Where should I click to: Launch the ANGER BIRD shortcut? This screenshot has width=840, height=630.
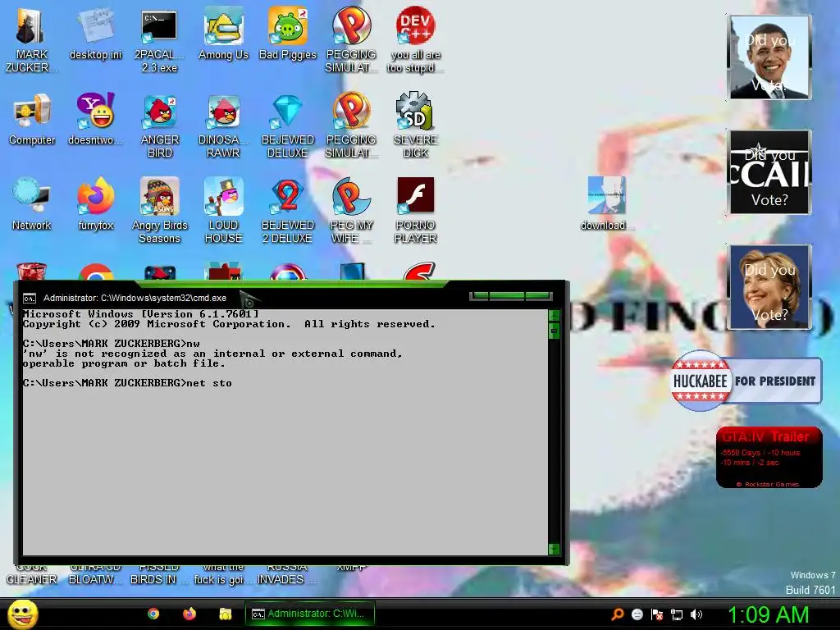pos(159,126)
